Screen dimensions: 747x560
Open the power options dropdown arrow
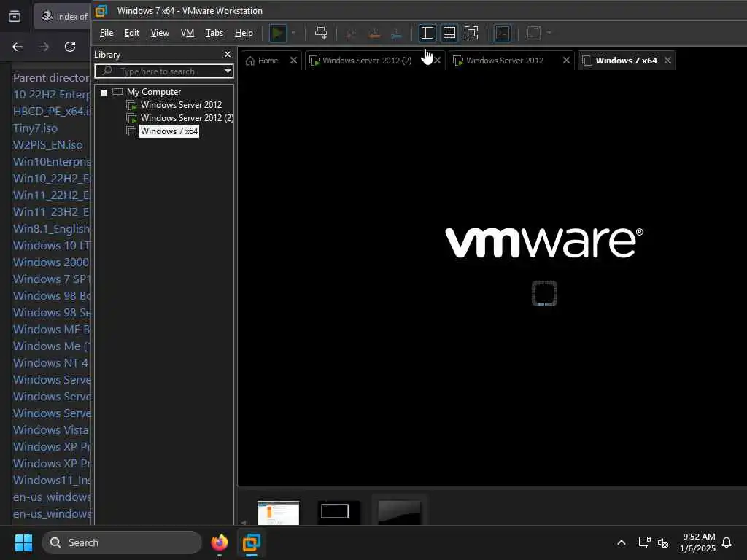(x=293, y=33)
